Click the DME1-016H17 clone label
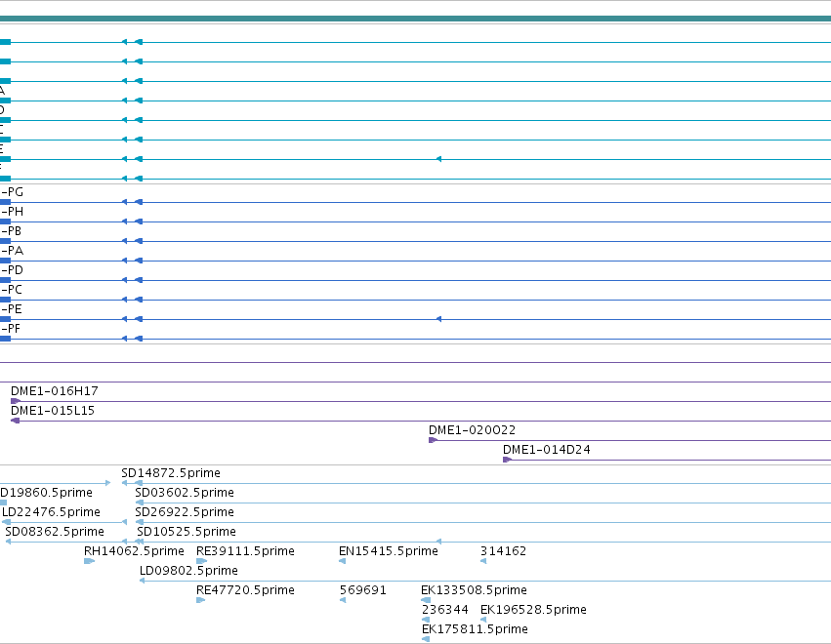The width and height of the screenshot is (831, 644). 55,391
